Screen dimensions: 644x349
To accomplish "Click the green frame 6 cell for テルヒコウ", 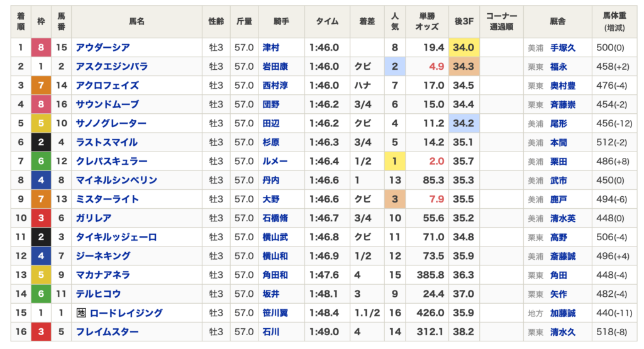I will coord(41,294).
